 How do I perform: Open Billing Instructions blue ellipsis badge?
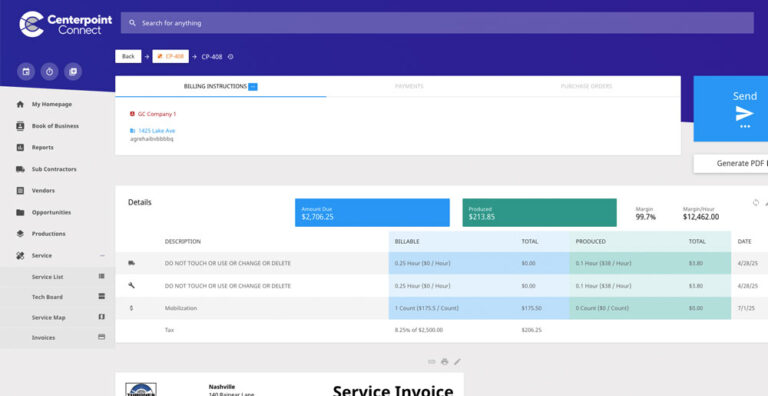point(253,87)
